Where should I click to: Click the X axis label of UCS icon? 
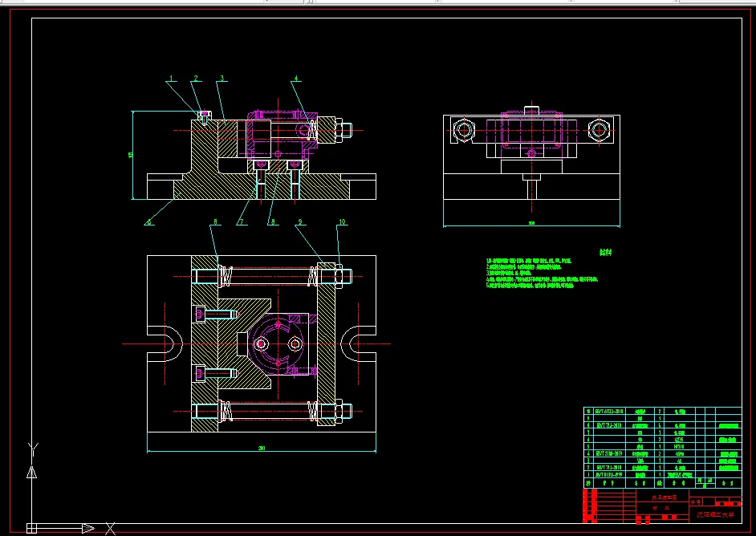point(111,528)
